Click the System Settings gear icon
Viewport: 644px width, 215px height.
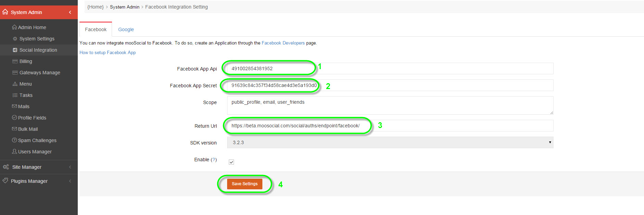click(15, 39)
